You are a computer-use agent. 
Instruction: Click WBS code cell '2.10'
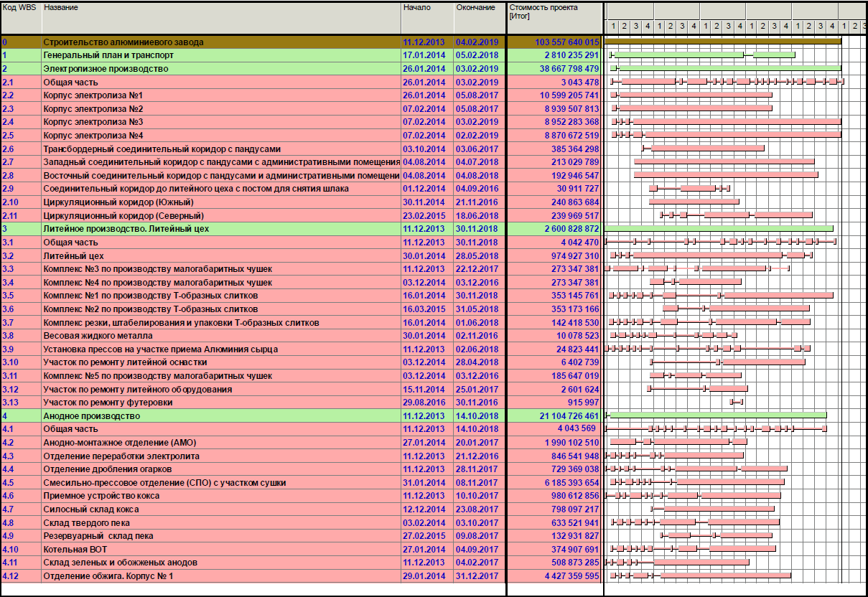21,202
